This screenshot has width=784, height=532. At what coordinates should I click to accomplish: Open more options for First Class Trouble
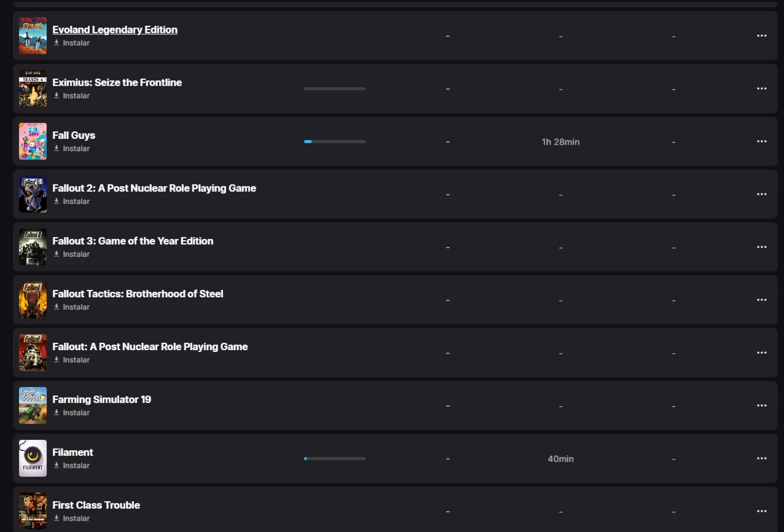(762, 511)
